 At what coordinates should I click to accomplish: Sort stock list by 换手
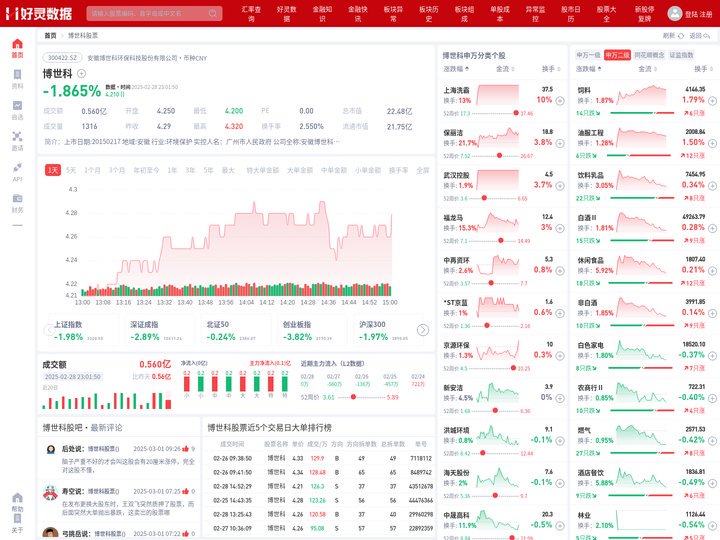551,69
